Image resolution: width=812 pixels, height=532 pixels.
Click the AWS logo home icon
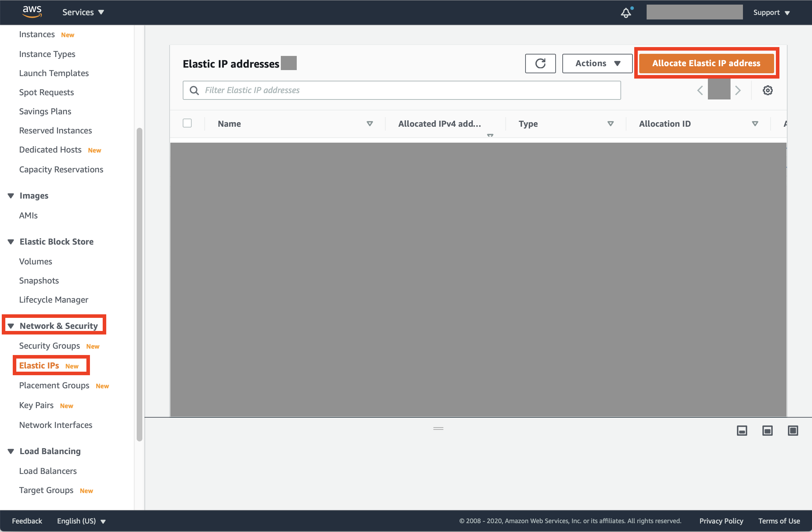(x=32, y=12)
